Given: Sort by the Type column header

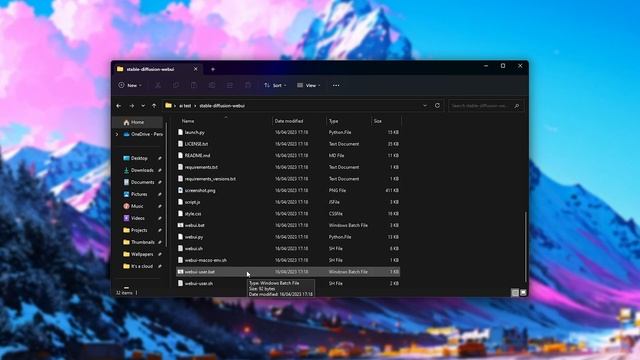Looking at the screenshot, I should tap(333, 121).
